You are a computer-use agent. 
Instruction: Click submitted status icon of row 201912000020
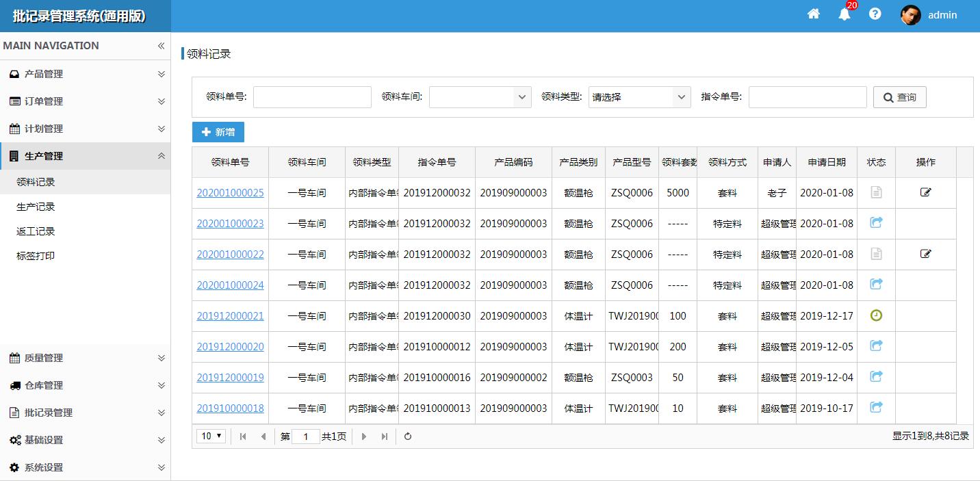coord(876,346)
